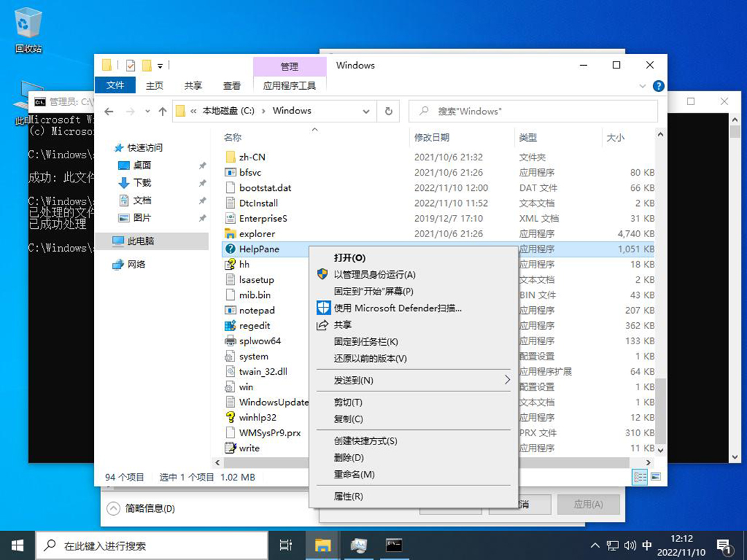The image size is (747, 560).
Task: Expand the ribbon with the chevron
Action: coord(642,86)
